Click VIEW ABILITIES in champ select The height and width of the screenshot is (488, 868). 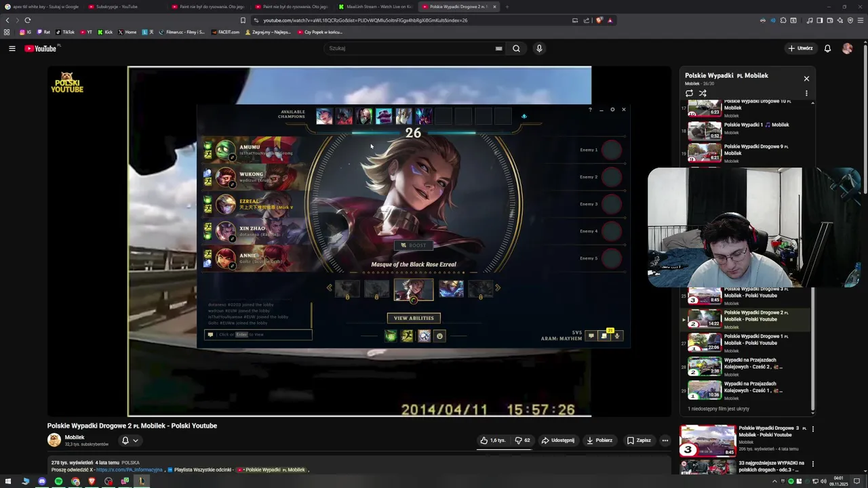(x=414, y=318)
